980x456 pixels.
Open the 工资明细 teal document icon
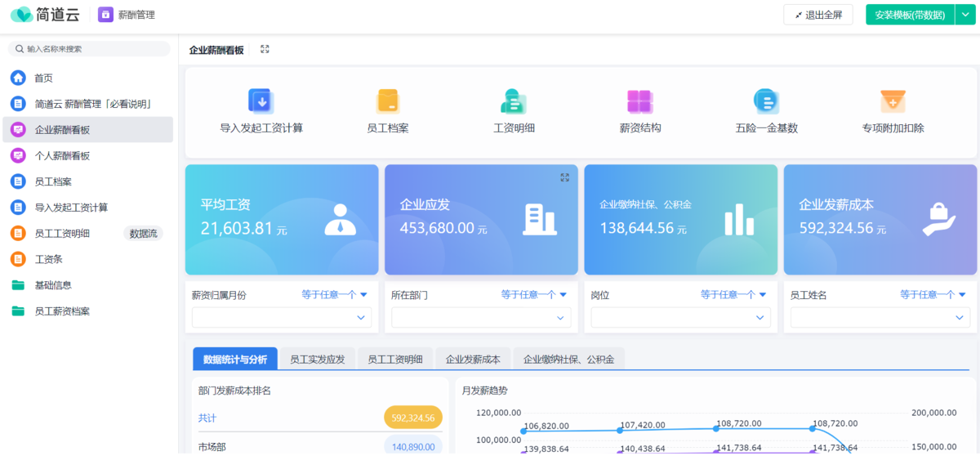514,101
